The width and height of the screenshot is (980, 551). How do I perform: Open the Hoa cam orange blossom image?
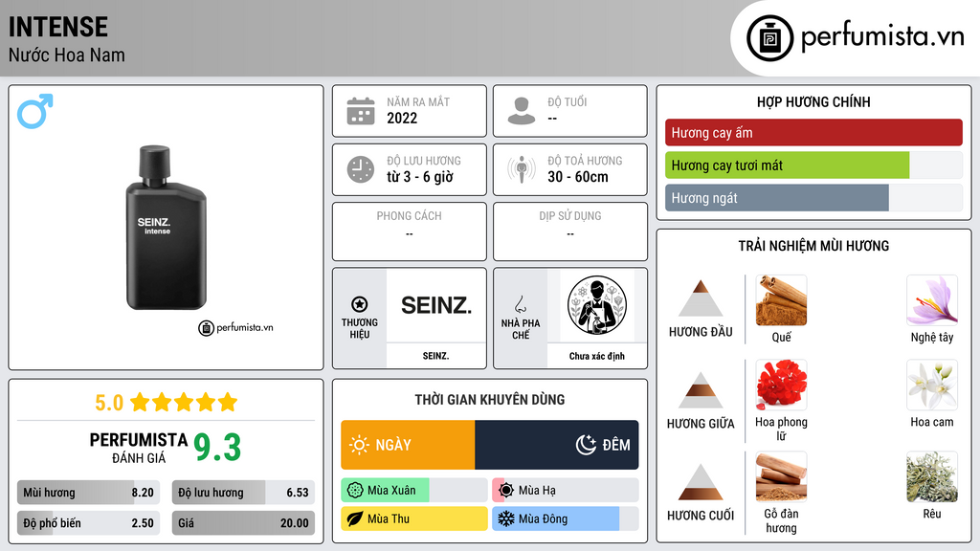point(932,385)
